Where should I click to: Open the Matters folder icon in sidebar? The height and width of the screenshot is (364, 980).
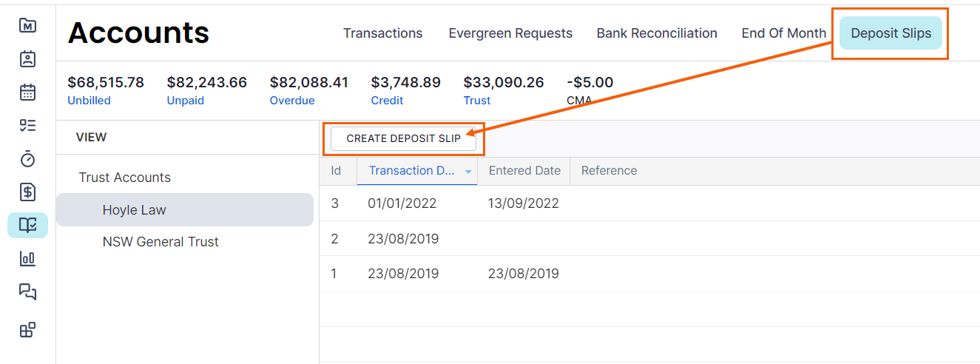coord(27,26)
